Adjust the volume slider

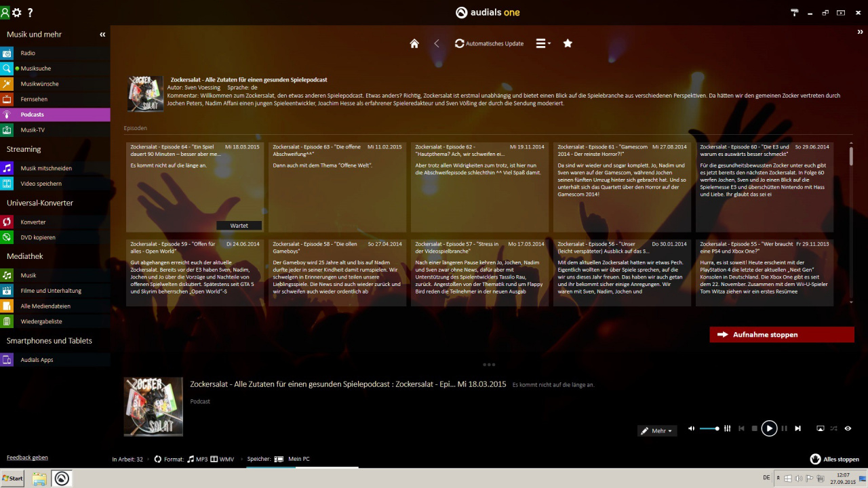click(x=709, y=428)
